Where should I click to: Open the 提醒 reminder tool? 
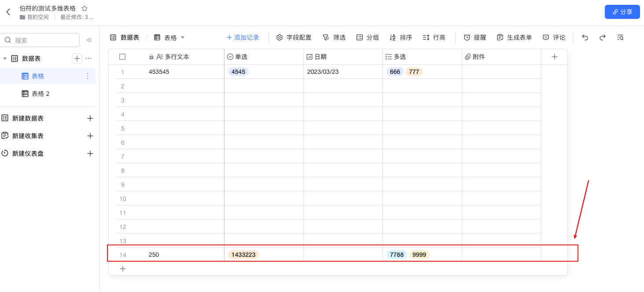[475, 37]
